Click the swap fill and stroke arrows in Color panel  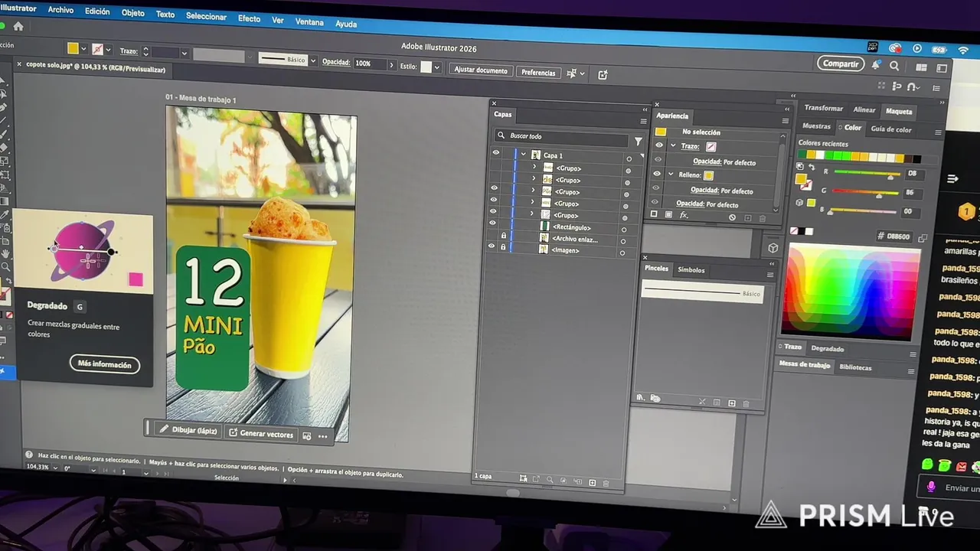pos(810,167)
